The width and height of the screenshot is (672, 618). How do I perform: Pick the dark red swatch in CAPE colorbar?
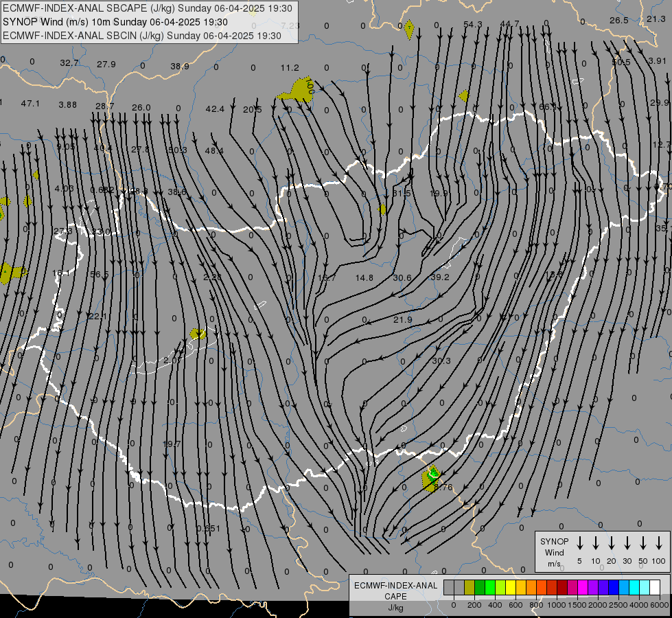tap(562, 588)
